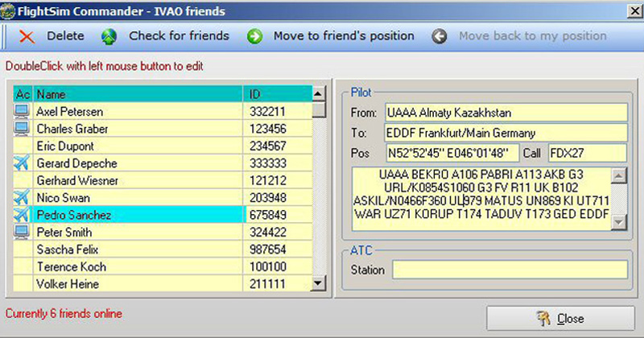
Task: Click down arrow of friends list scrollbar
Action: click(319, 283)
